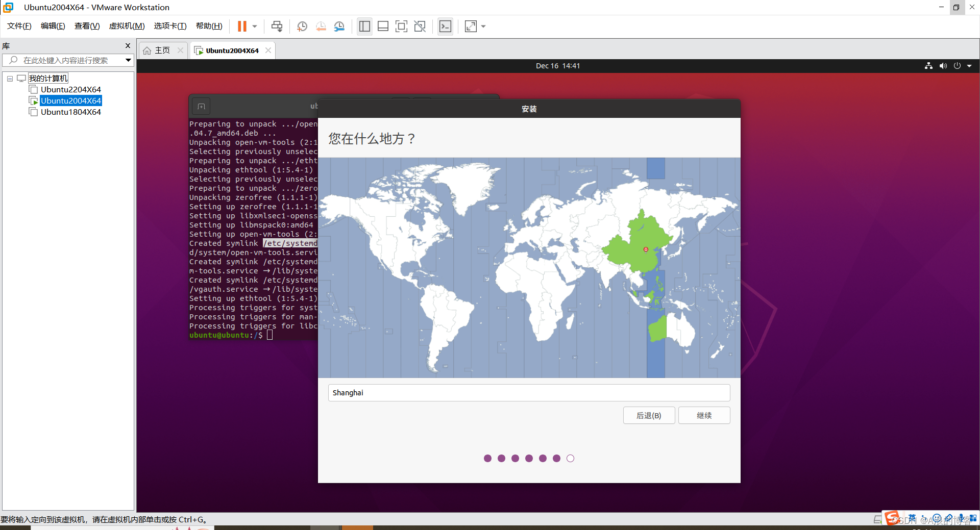
Task: Expand the Ubuntu system menu arrow
Action: pyautogui.click(x=969, y=66)
